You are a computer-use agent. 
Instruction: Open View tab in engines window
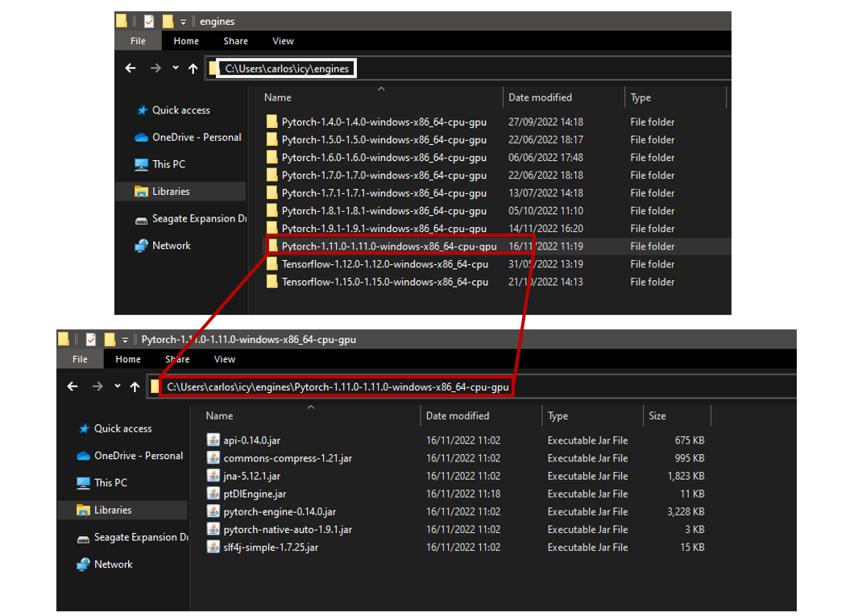point(283,41)
